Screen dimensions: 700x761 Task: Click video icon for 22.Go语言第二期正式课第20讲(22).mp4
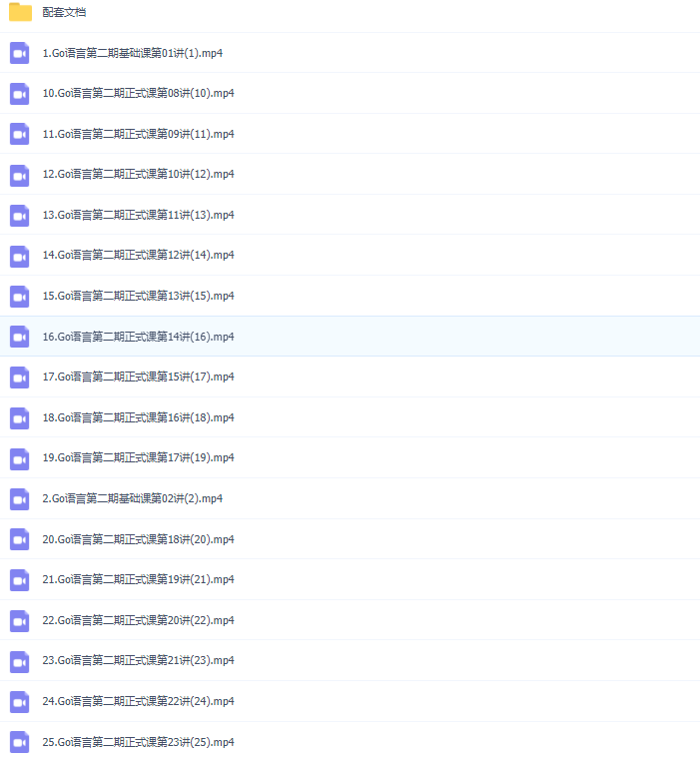(19, 620)
